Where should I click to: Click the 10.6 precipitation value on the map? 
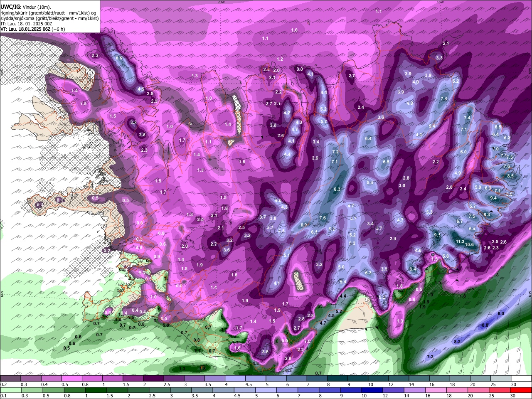click(x=469, y=244)
